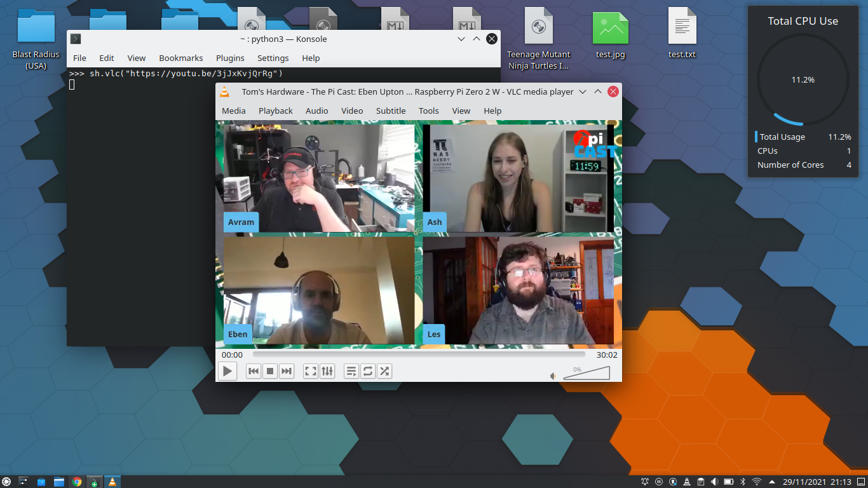Click the media pause tray icon

pos(659,482)
